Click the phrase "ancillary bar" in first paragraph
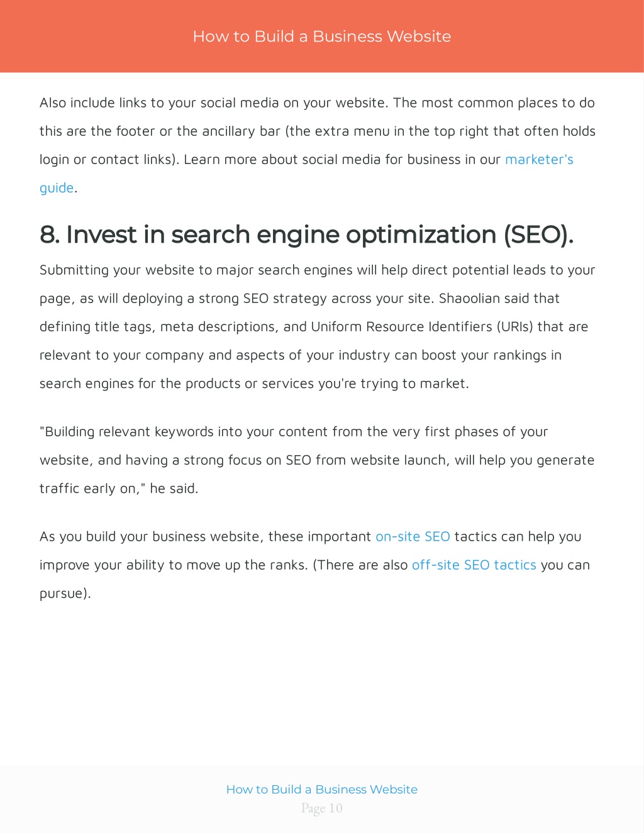Image resolution: width=644 pixels, height=833 pixels. [x=241, y=131]
